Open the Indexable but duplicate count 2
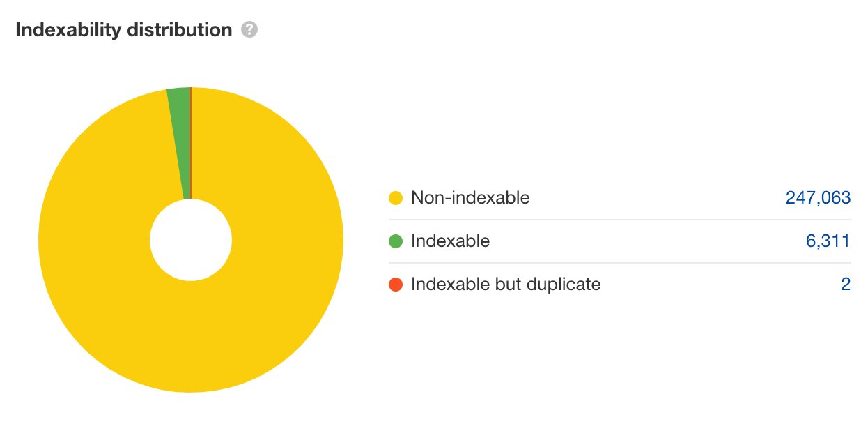The height and width of the screenshot is (431, 868). pos(846,285)
